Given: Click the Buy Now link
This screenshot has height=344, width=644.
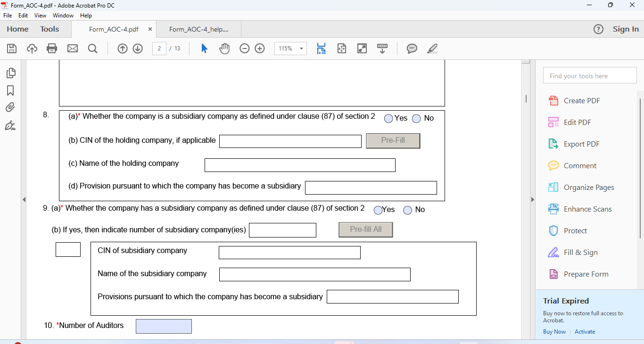Looking at the screenshot, I should [554, 331].
